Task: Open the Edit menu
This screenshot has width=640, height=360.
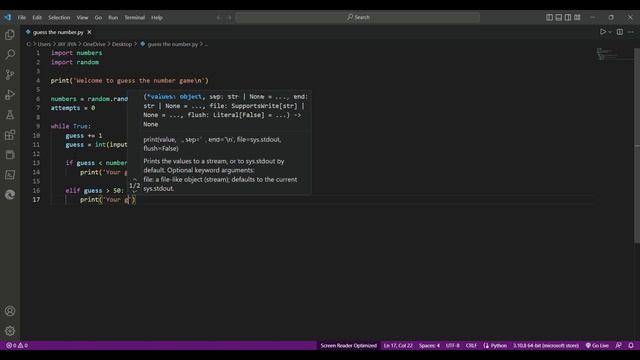Action: tap(37, 18)
